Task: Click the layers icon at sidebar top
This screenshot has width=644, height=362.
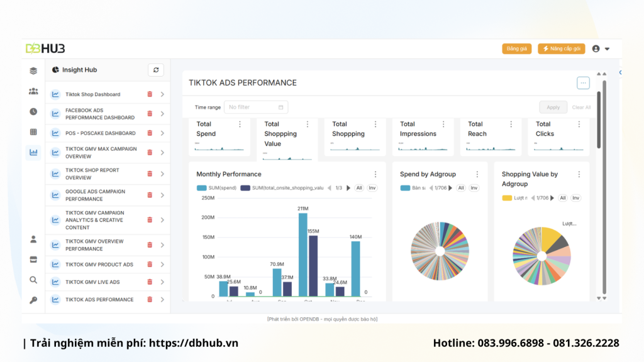Action: [33, 71]
